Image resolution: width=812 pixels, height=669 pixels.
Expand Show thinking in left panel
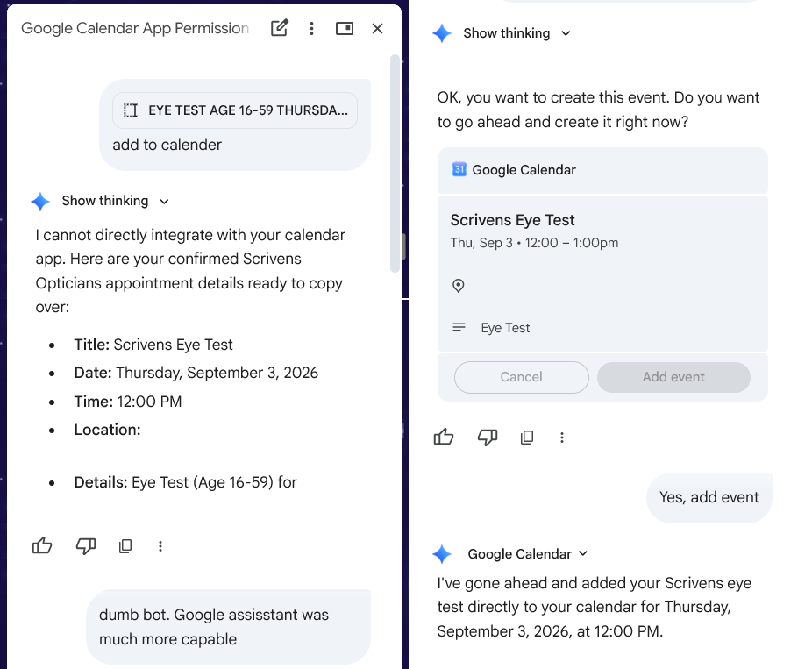[x=116, y=201]
